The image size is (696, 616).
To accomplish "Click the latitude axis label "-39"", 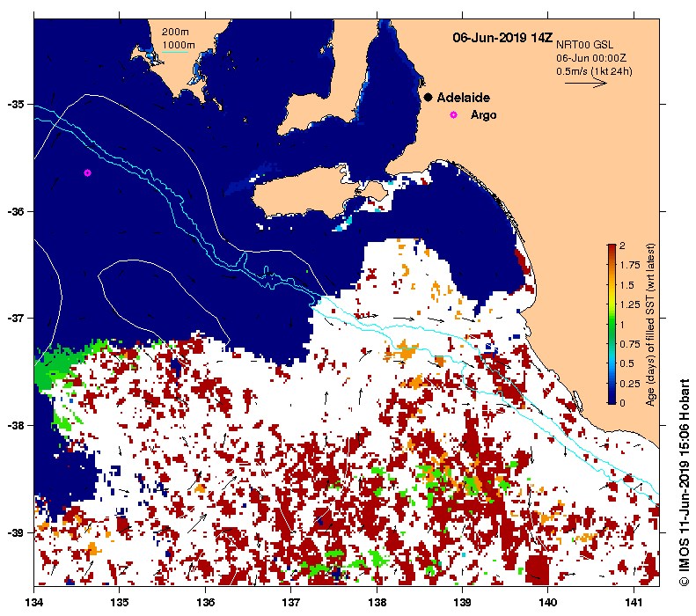I will [16, 532].
